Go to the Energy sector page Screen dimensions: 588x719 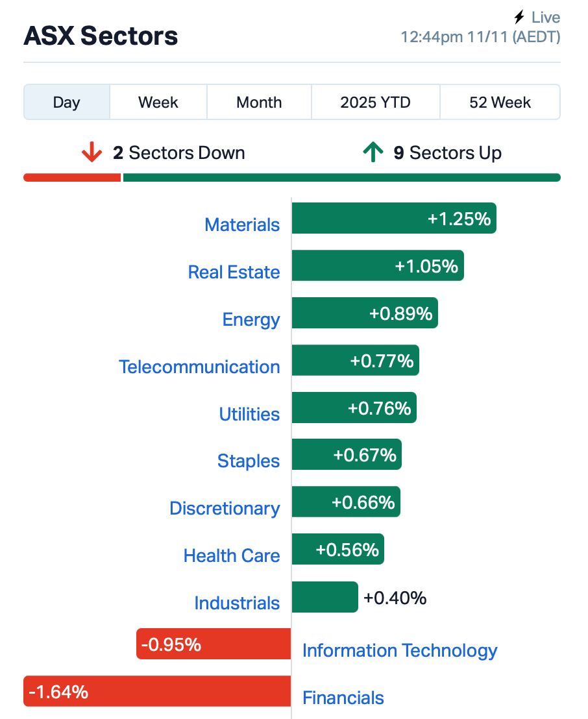tap(251, 319)
